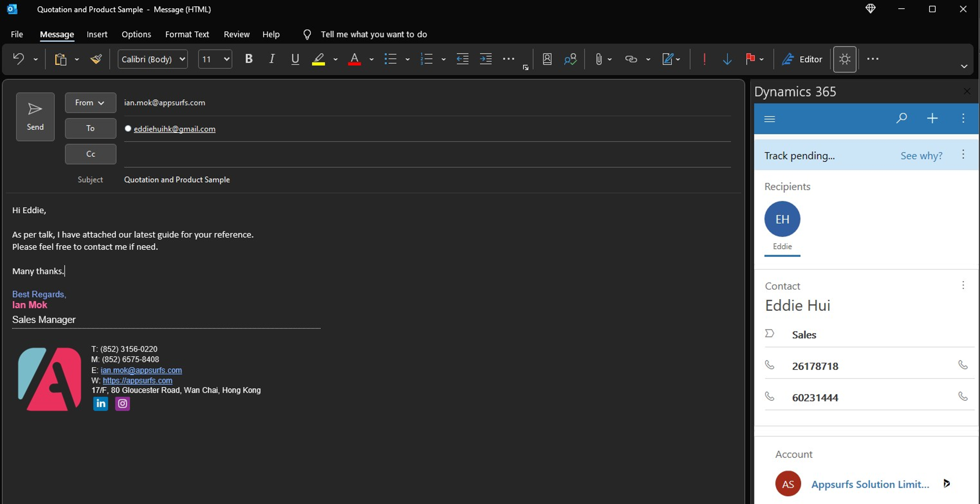Expand highlight color dropdown arrow
The width and height of the screenshot is (980, 504).
click(335, 59)
